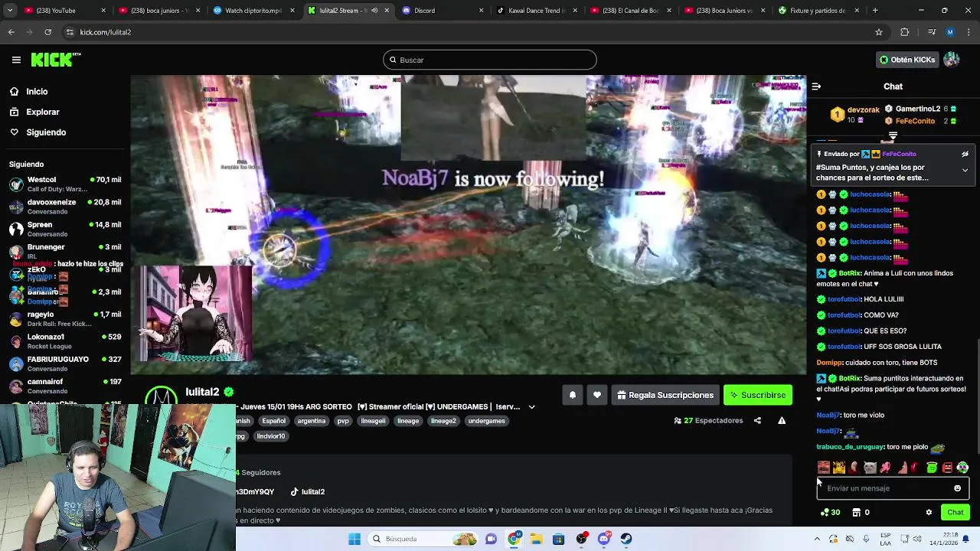Click the Buscar search field

(490, 60)
